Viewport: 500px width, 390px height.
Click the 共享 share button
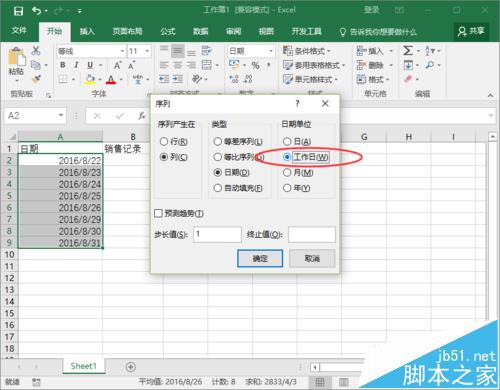471,31
